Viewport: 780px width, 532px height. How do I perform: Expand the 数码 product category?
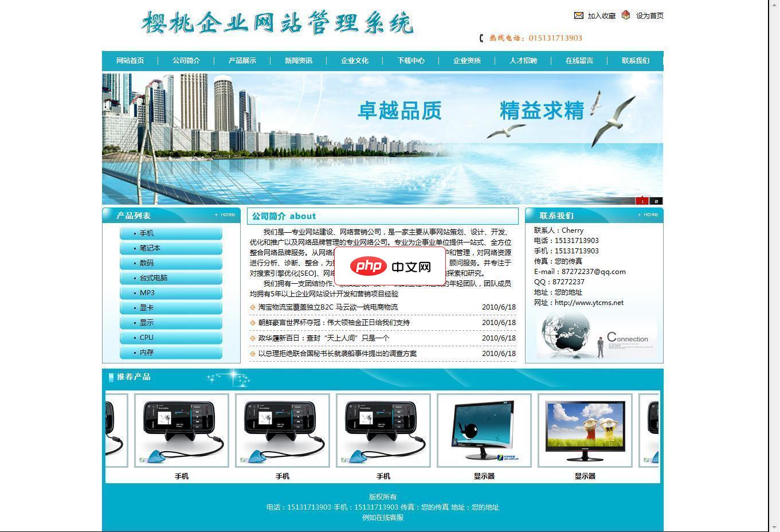point(146,263)
